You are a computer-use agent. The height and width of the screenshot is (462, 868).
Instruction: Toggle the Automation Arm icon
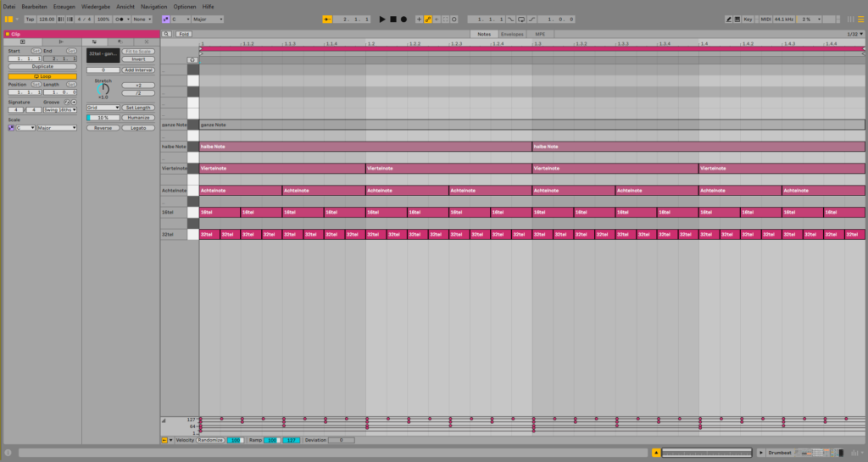point(428,19)
